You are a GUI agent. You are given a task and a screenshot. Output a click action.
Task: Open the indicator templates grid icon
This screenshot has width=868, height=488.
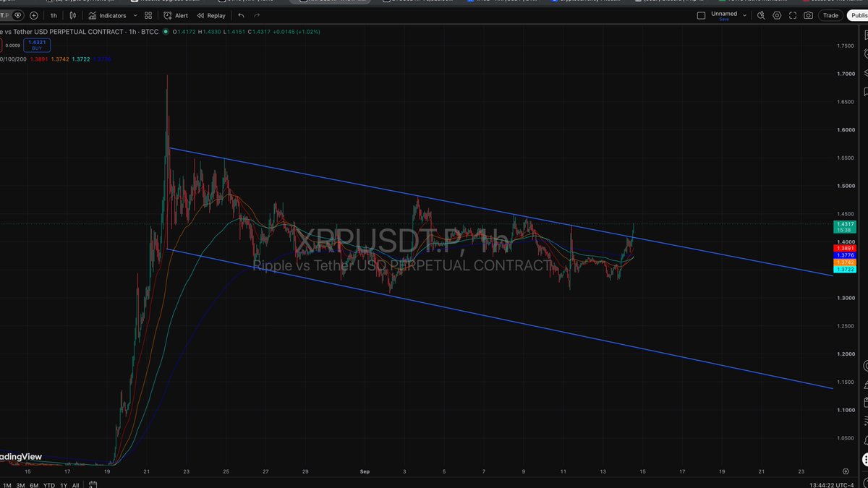point(148,15)
